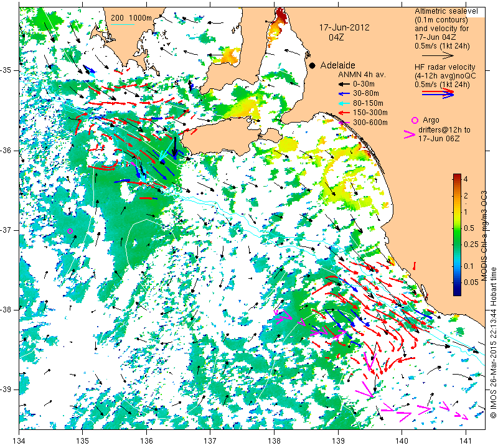Click the cyan isobath legend line under '200 1000m'

[x=122, y=24]
